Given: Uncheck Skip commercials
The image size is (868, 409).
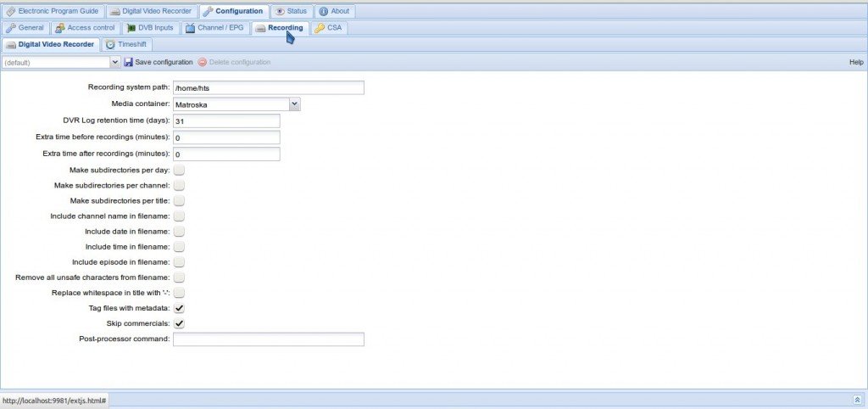Looking at the screenshot, I should coord(179,323).
